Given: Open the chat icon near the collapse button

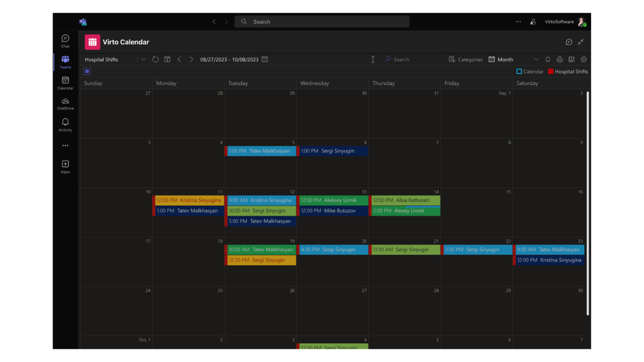Looking at the screenshot, I should point(569,42).
